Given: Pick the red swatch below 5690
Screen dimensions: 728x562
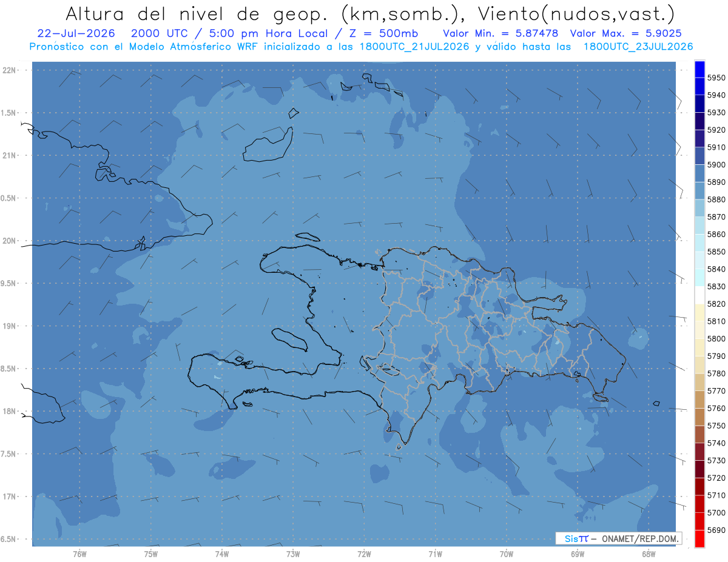Looking at the screenshot, I should tap(699, 538).
